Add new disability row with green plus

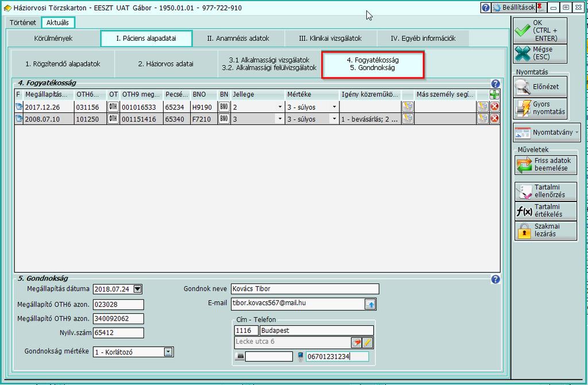494,95
